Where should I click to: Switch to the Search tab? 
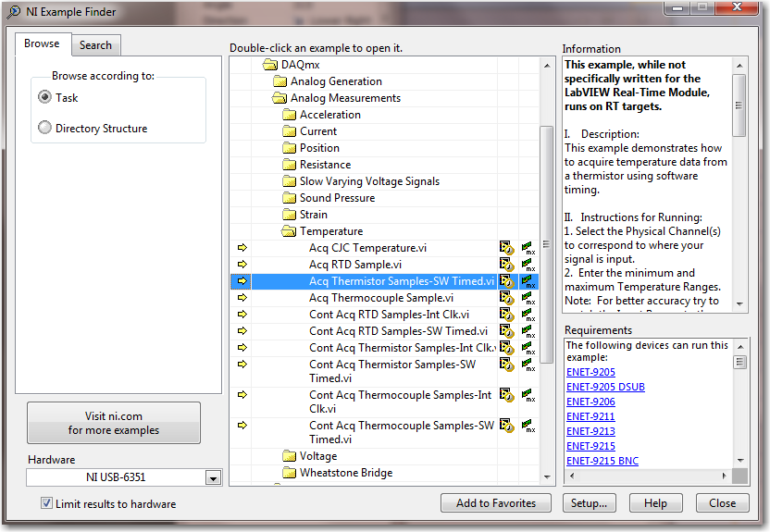tap(95, 45)
